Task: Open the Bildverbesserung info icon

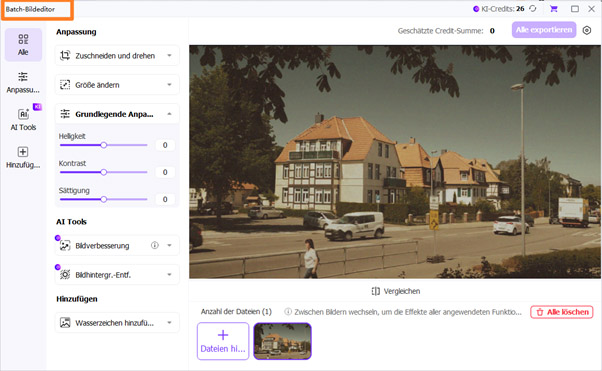Action: (x=155, y=245)
